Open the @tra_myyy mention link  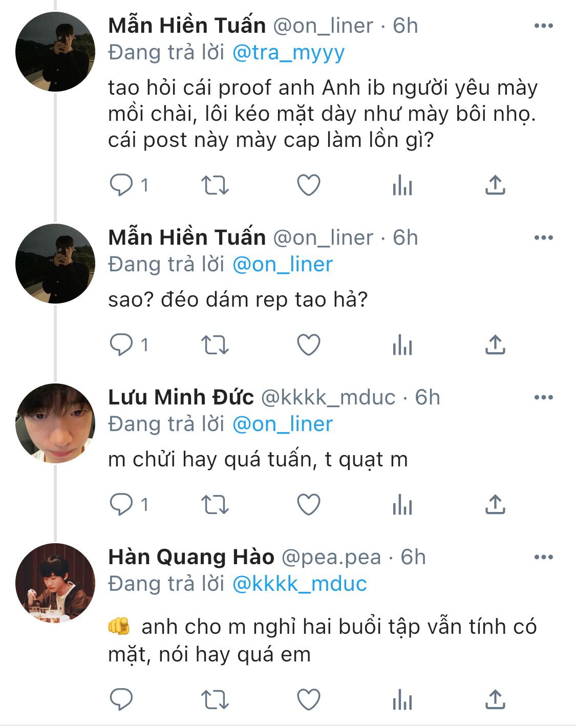click(x=289, y=53)
